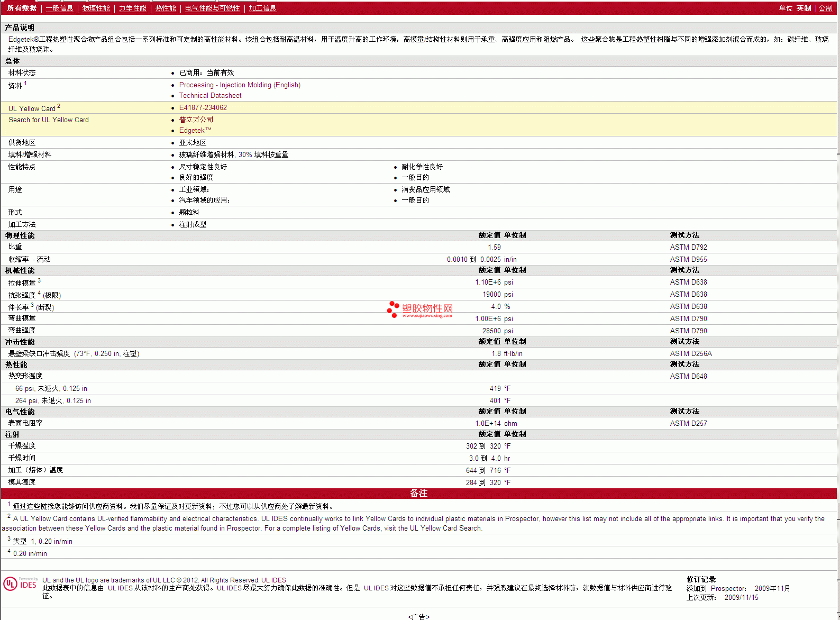Open 电气性能与可燃性 tab

click(x=212, y=8)
